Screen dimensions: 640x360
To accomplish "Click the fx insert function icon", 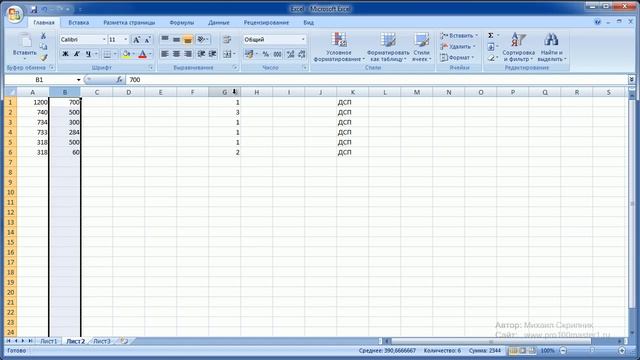I will (x=119, y=80).
